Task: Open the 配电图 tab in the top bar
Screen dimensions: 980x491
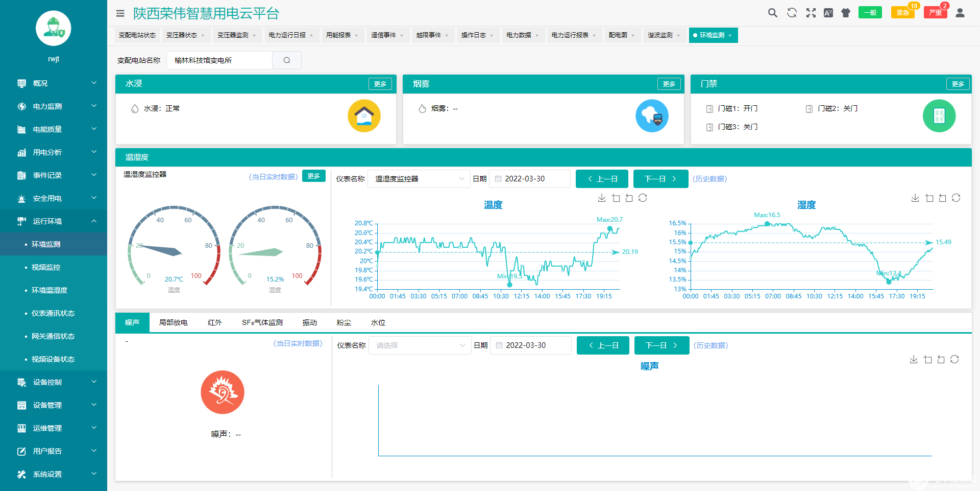Action: click(619, 35)
